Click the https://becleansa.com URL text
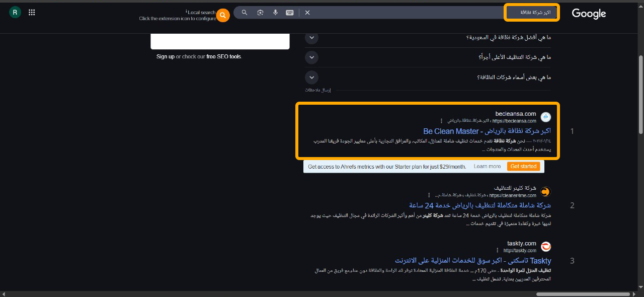Image resolution: width=644 pixels, height=297 pixels. tap(514, 121)
